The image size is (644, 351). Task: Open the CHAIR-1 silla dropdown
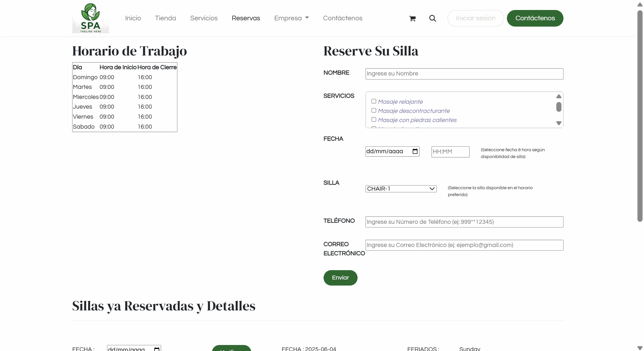pos(401,189)
